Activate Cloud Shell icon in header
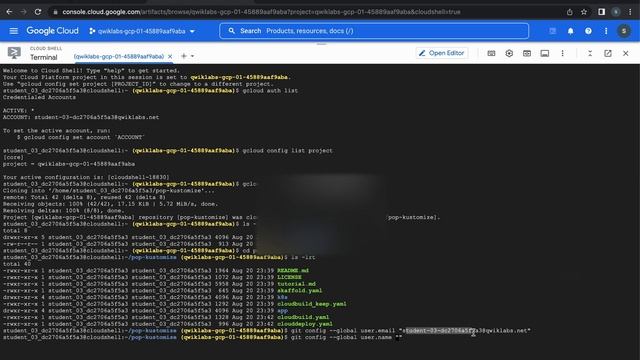 pos(552,31)
